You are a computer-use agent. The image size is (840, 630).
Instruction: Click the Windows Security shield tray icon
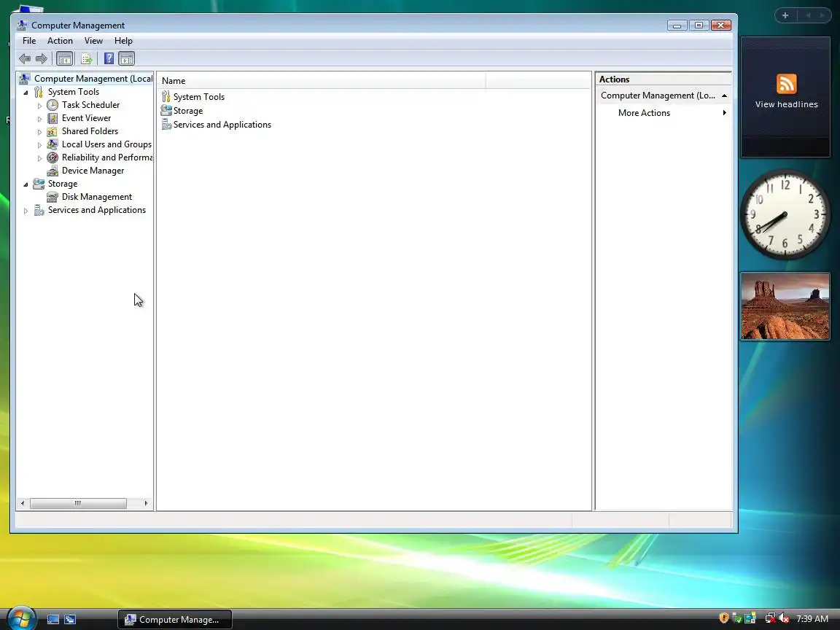[x=724, y=618]
